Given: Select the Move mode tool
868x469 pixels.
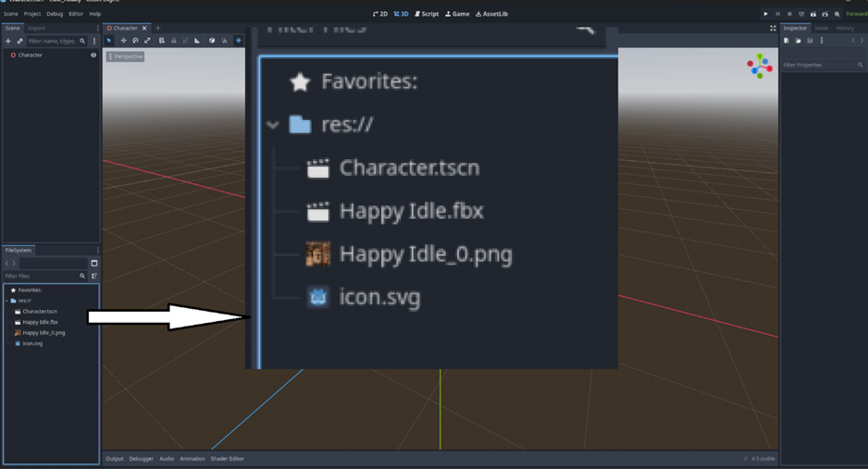Looking at the screenshot, I should click(123, 41).
